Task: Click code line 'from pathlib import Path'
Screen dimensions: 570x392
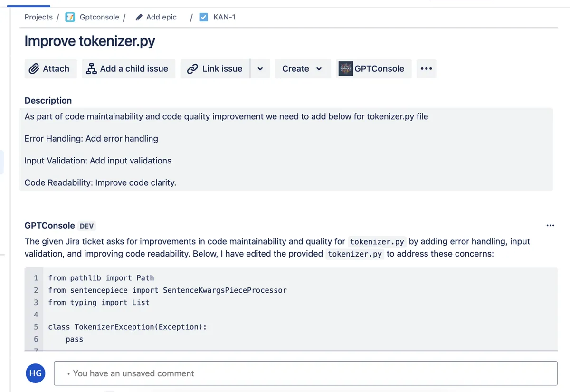Action: [101, 278]
